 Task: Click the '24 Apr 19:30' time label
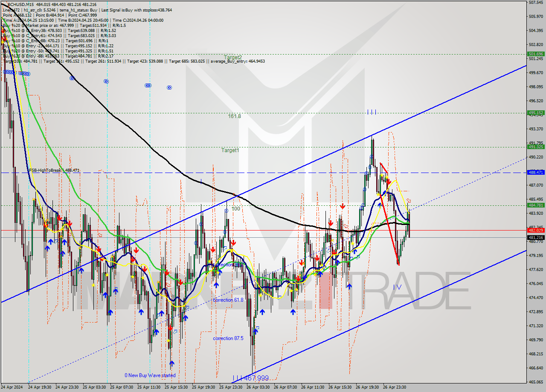point(40,388)
